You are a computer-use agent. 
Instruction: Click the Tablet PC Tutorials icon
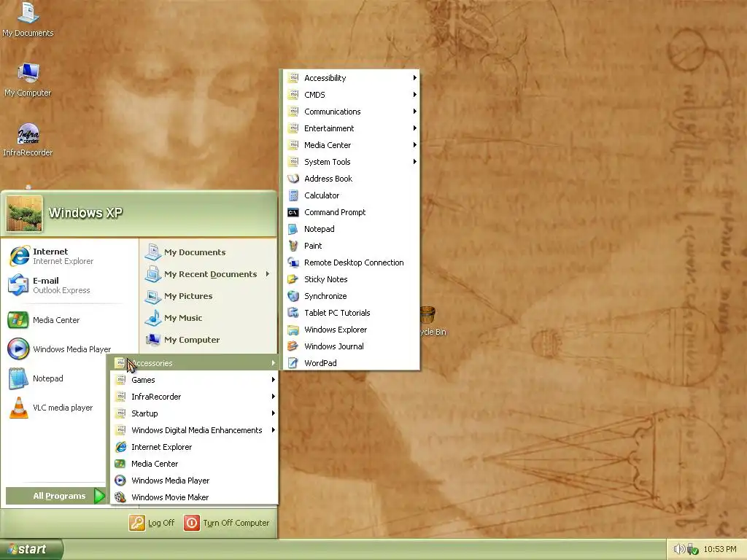coord(293,313)
